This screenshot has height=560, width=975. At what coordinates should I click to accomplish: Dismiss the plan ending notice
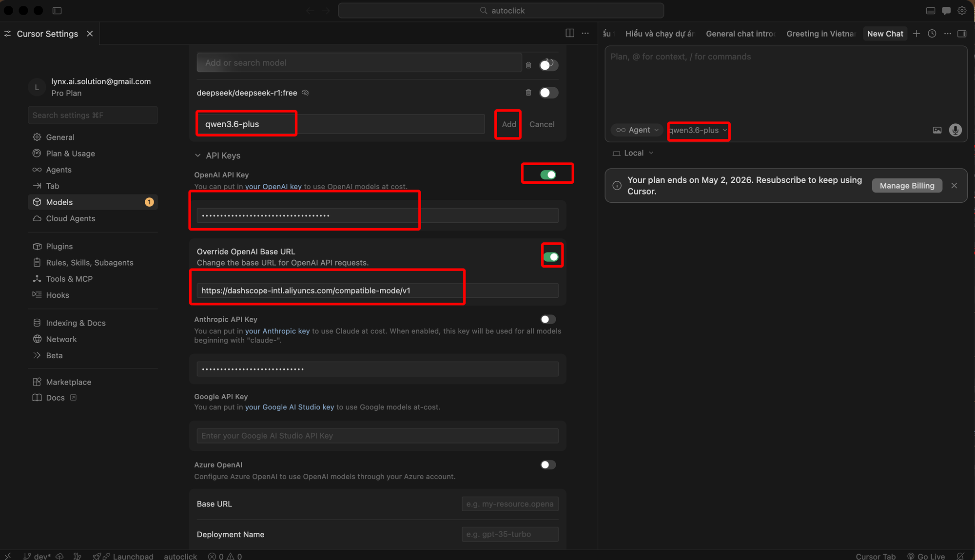pyautogui.click(x=954, y=186)
